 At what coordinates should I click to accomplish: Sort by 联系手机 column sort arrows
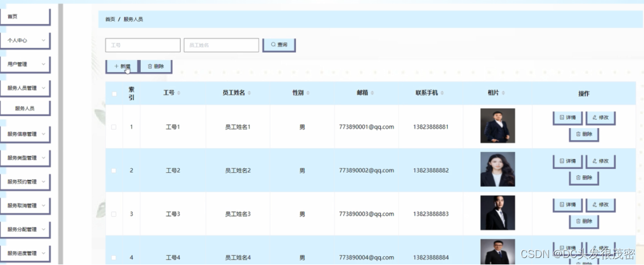click(x=443, y=93)
